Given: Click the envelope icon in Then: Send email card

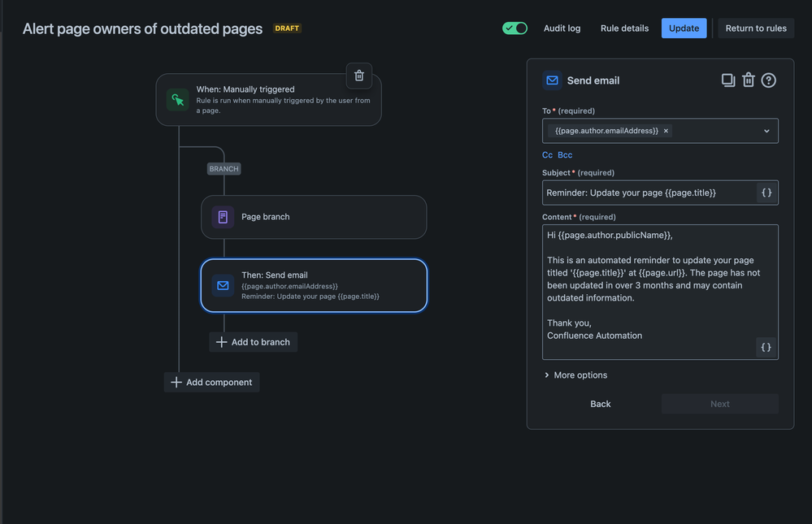Looking at the screenshot, I should pos(223,286).
